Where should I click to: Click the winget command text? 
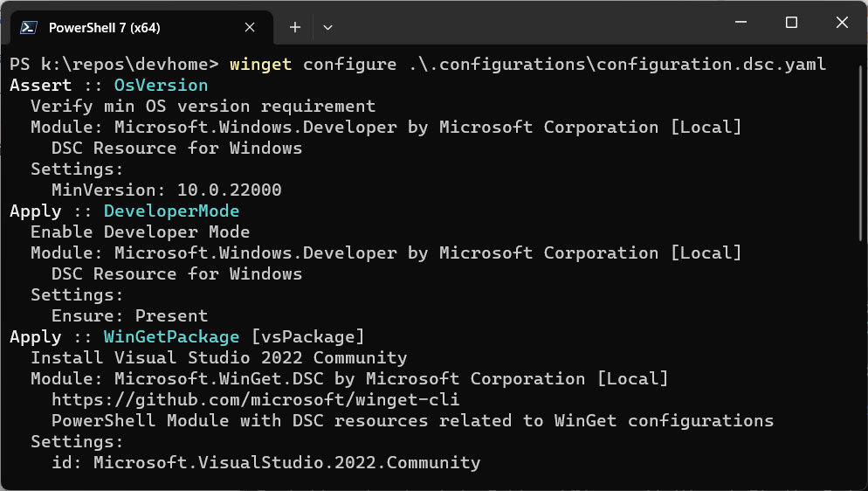click(x=261, y=64)
